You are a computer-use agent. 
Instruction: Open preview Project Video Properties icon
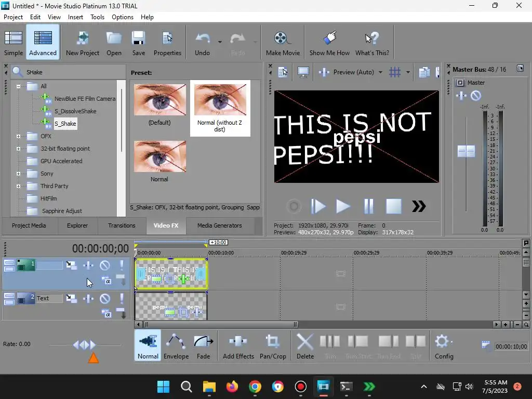(x=283, y=72)
